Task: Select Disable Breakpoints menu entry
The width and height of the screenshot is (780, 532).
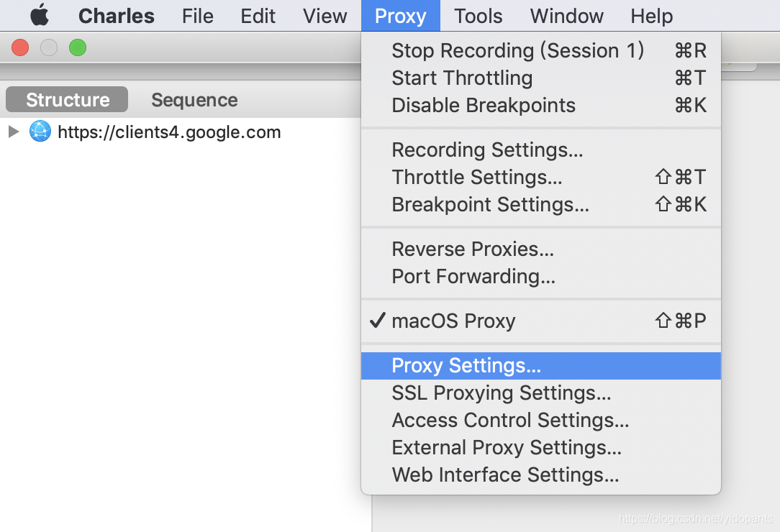Action: [x=540, y=106]
